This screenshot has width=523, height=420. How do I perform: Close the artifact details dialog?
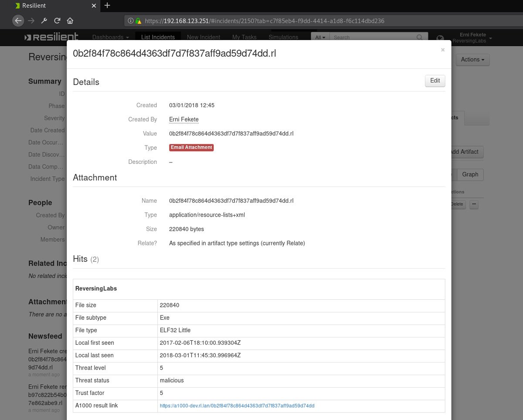(443, 50)
